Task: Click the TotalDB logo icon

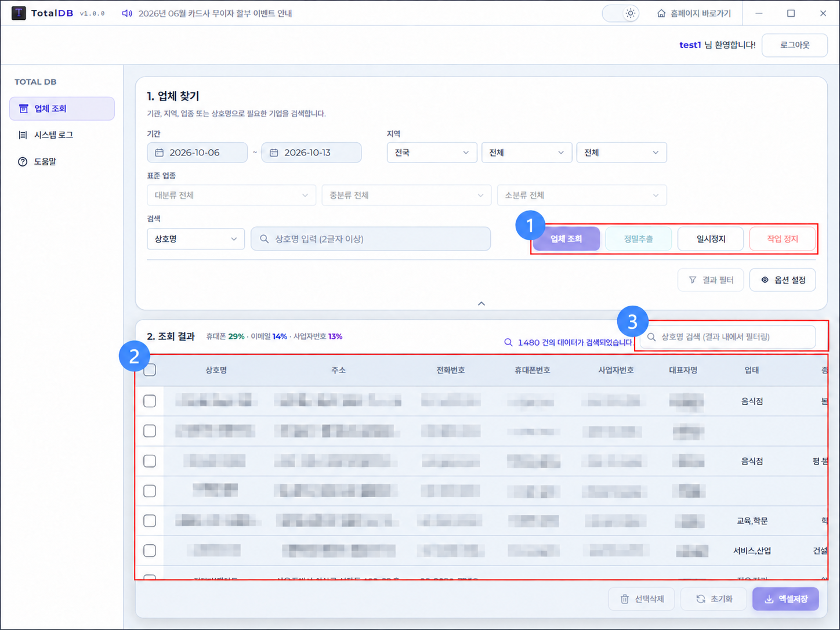Action: (x=19, y=13)
